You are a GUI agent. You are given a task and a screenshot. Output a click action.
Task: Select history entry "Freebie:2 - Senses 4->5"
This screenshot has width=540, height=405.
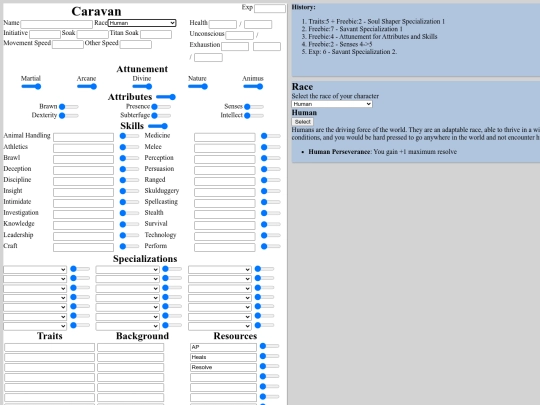tap(340, 44)
